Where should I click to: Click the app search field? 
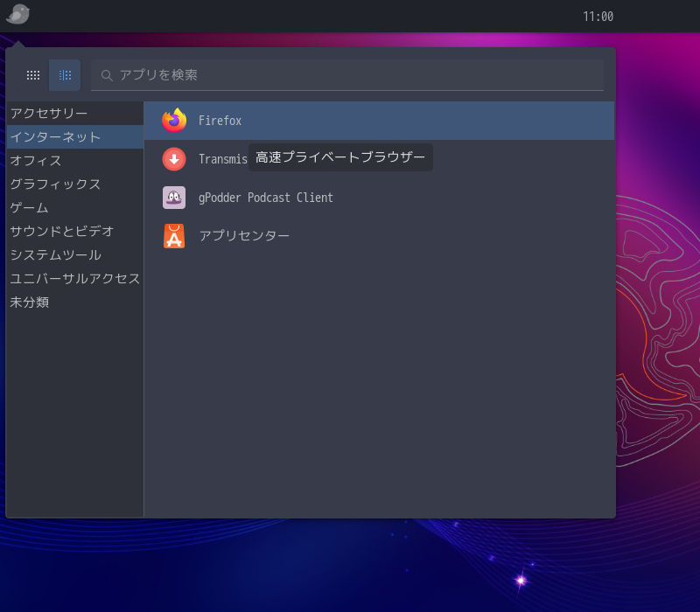(347, 75)
